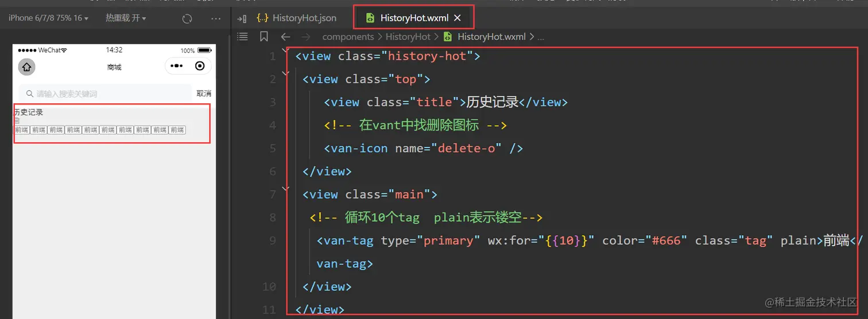Click the 商城 page title
This screenshot has width=868, height=319.
pos(114,67)
